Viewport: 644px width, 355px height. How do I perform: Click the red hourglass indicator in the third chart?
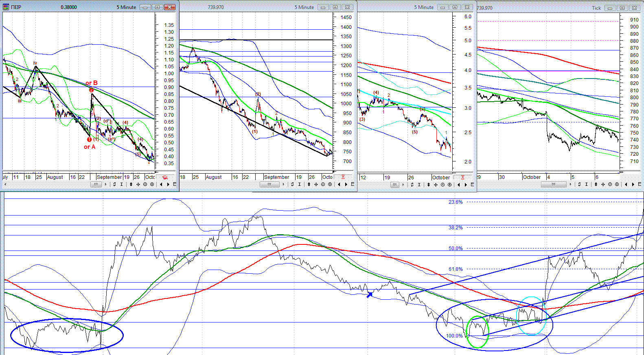point(462,177)
